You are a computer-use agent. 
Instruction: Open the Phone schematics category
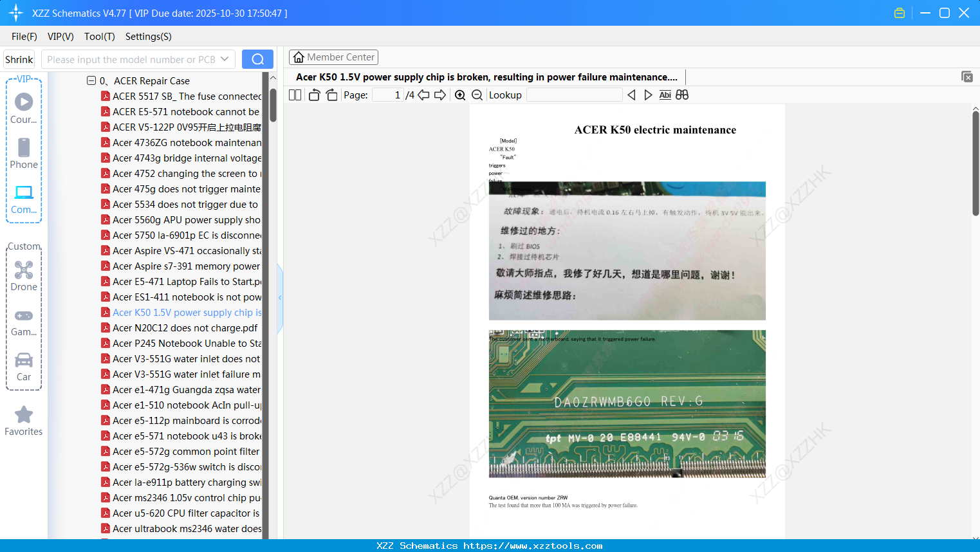tap(24, 154)
